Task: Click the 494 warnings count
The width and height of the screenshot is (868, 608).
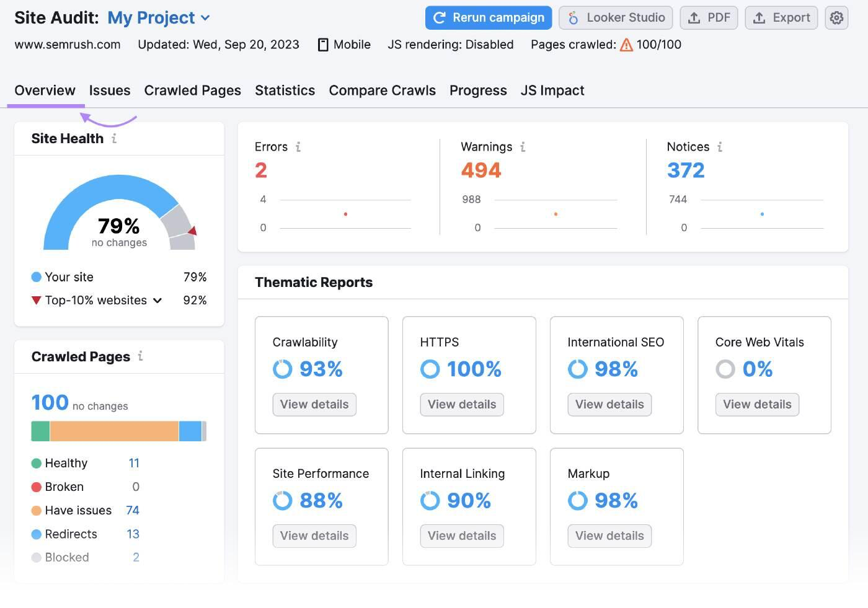Action: click(480, 170)
